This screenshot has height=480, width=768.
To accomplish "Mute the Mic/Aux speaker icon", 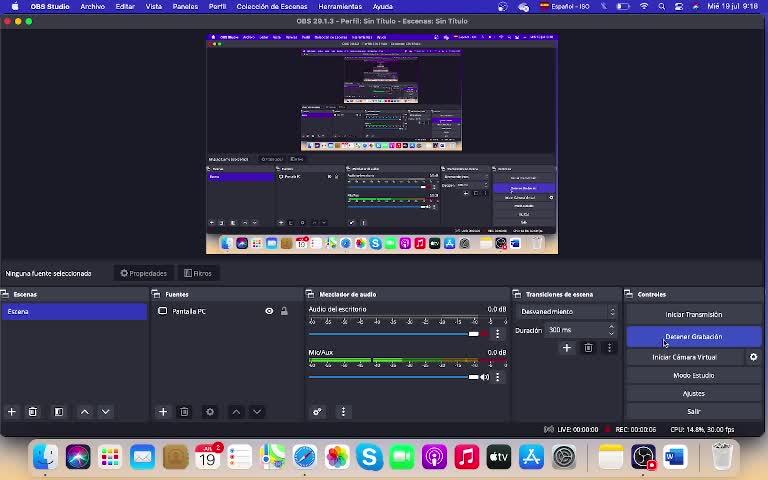I will coord(484,377).
